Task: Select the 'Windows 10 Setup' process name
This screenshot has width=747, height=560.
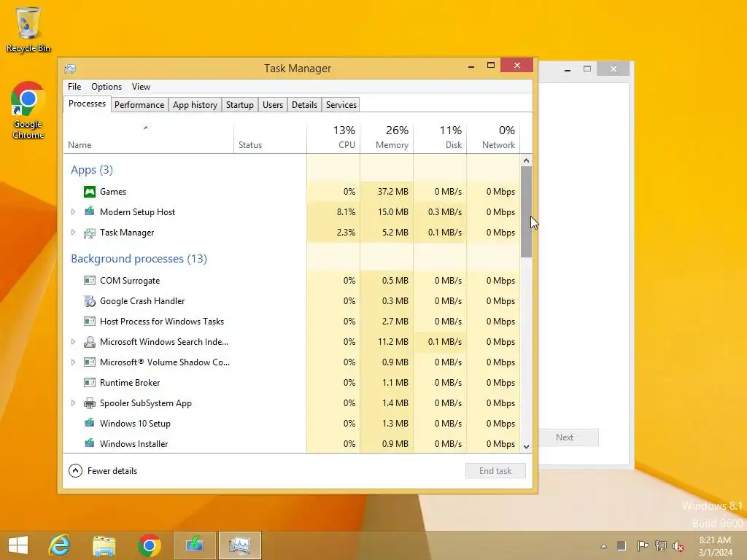Action: (x=135, y=424)
